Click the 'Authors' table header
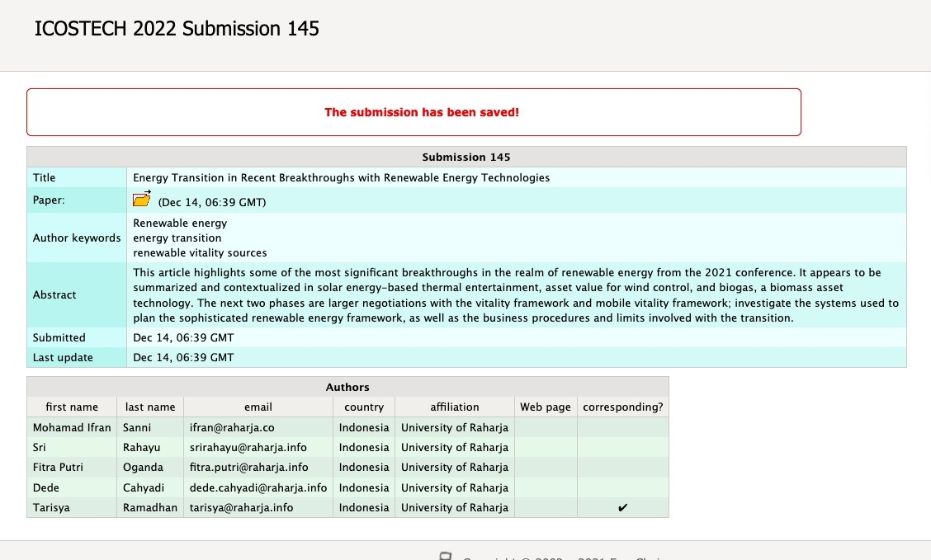This screenshot has width=931, height=560. [x=347, y=388]
